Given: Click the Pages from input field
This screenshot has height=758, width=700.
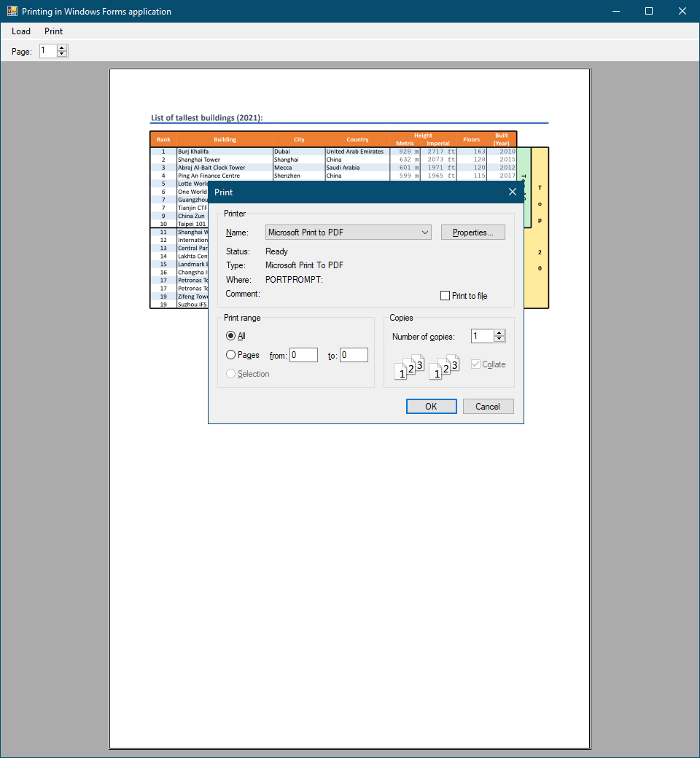Looking at the screenshot, I should (303, 355).
